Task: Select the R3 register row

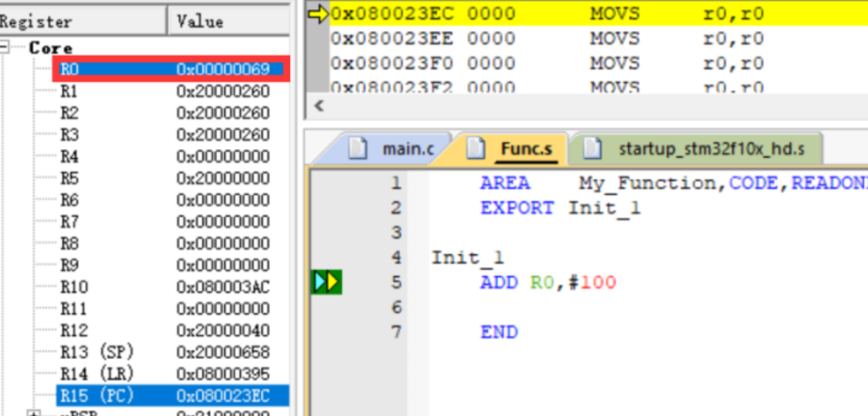Action: coord(171,135)
